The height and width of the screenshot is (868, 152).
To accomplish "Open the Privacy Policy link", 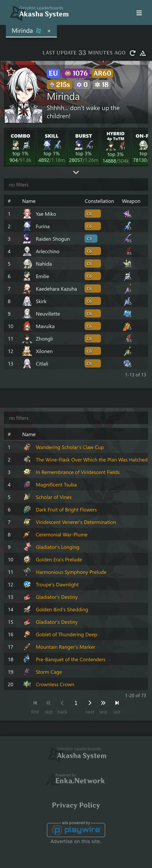I will click(76, 805).
